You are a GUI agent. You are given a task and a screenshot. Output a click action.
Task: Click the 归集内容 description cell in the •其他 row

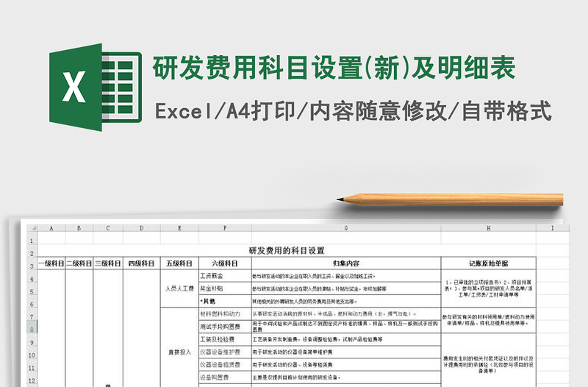coord(346,301)
